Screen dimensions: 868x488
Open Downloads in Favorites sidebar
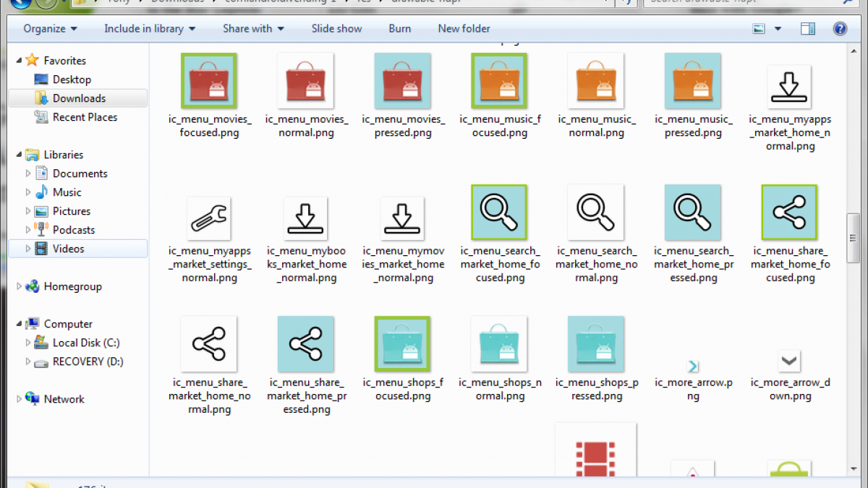[79, 98]
